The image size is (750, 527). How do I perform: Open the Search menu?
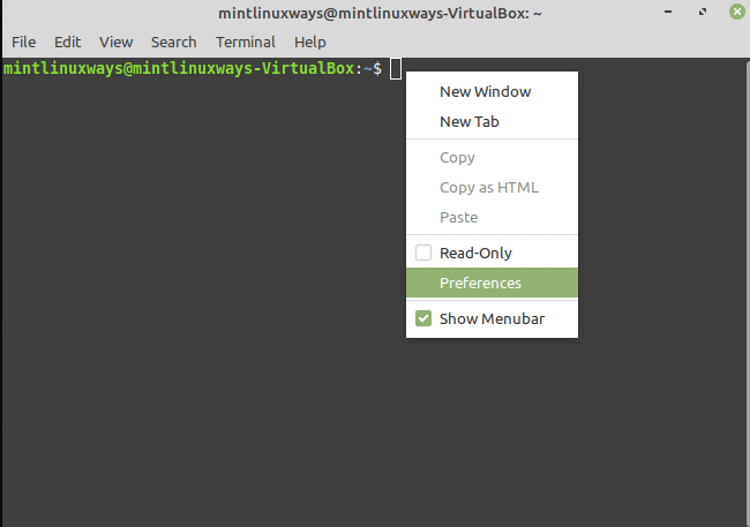(x=174, y=42)
